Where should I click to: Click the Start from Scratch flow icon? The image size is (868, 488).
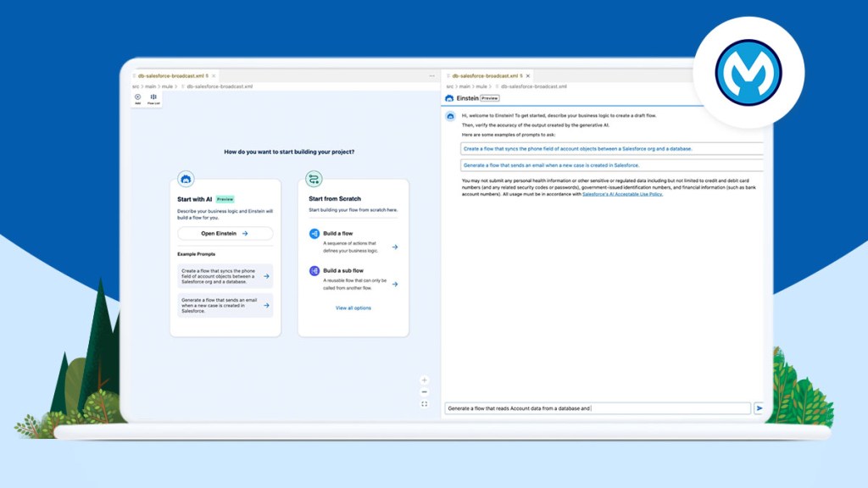[314, 179]
